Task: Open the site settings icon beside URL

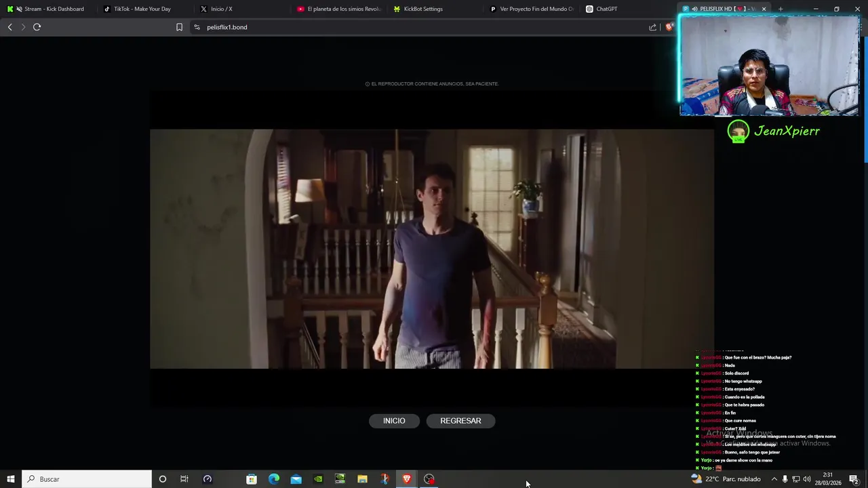Action: 197,27
